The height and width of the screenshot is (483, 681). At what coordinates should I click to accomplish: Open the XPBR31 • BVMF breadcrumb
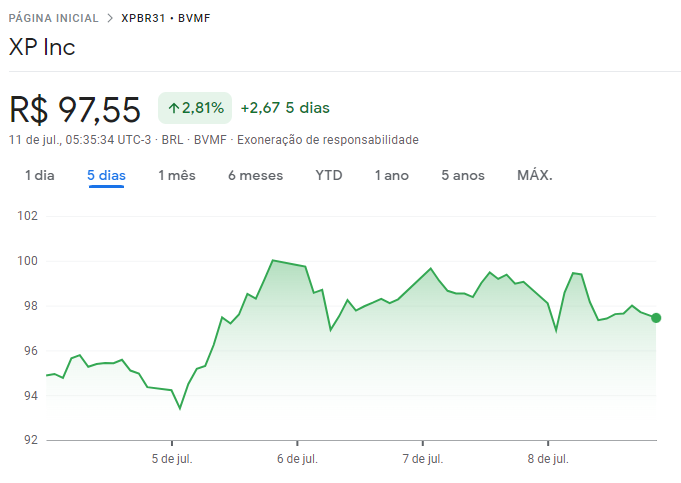click(x=166, y=18)
